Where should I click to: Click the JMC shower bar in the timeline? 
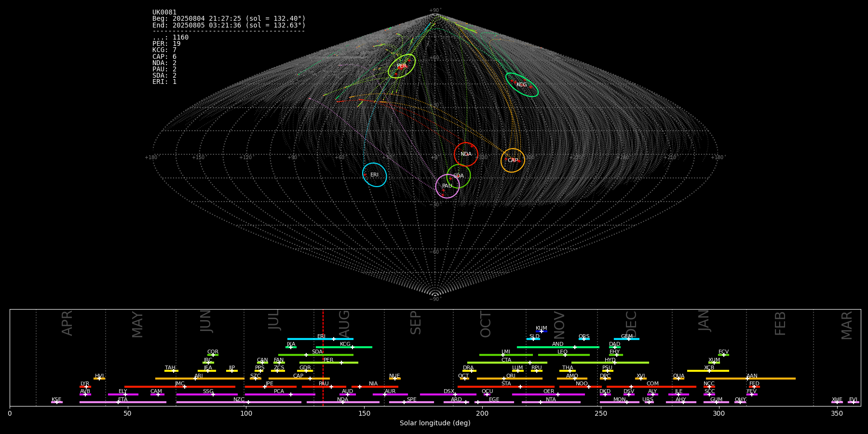[x=180, y=387]
